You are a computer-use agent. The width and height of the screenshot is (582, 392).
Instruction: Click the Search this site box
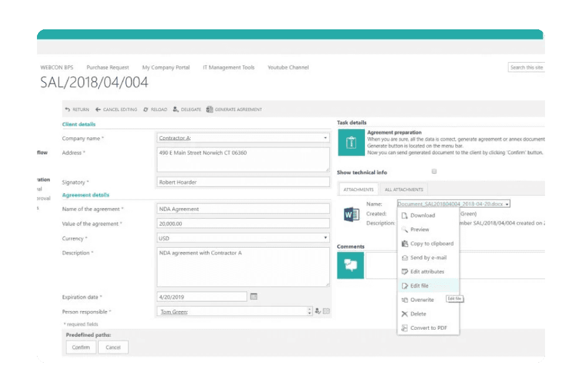526,67
